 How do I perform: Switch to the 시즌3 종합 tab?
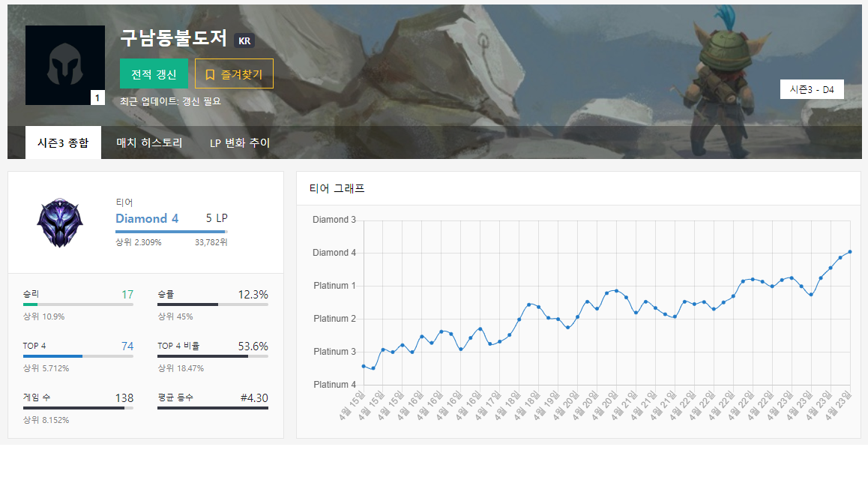(x=63, y=142)
